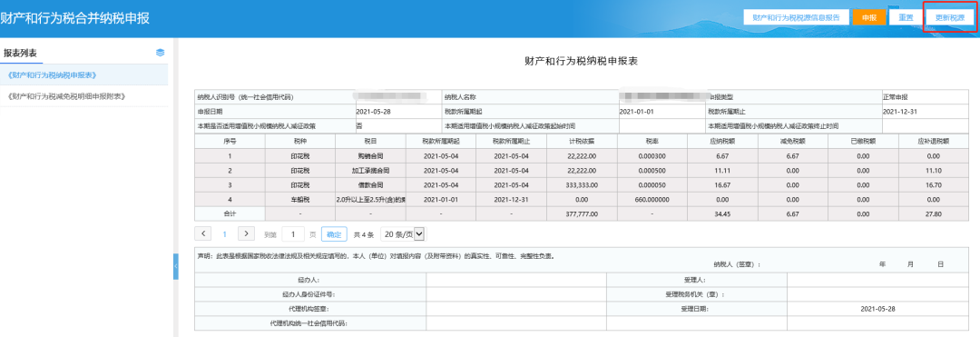This screenshot has height=337, width=980.
Task: Click the 纳税人识别号 label cell
Action: (274, 97)
